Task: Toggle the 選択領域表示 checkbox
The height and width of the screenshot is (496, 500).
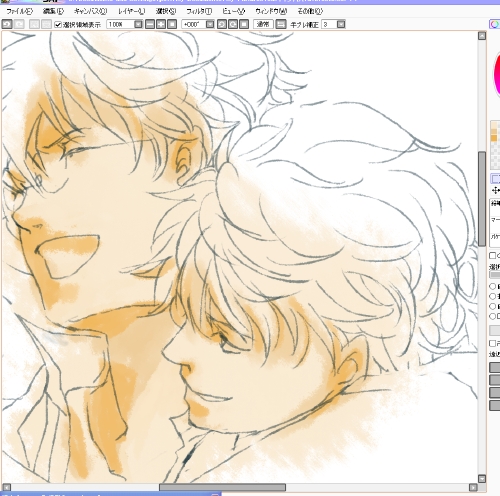Action: tap(58, 24)
